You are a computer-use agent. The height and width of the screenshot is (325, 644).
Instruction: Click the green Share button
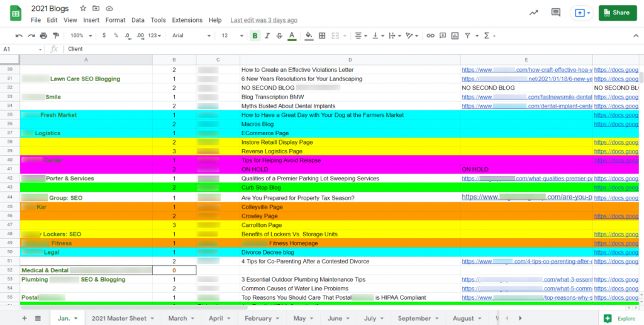point(617,13)
